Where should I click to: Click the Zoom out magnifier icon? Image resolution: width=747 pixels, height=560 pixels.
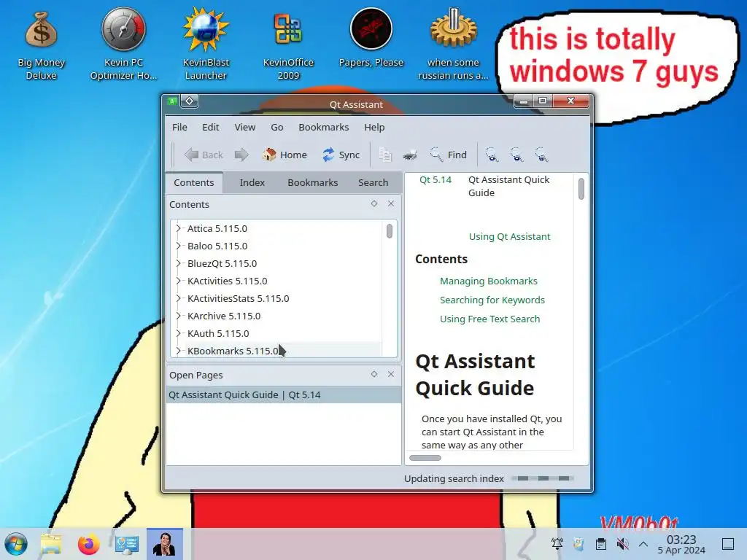click(516, 155)
